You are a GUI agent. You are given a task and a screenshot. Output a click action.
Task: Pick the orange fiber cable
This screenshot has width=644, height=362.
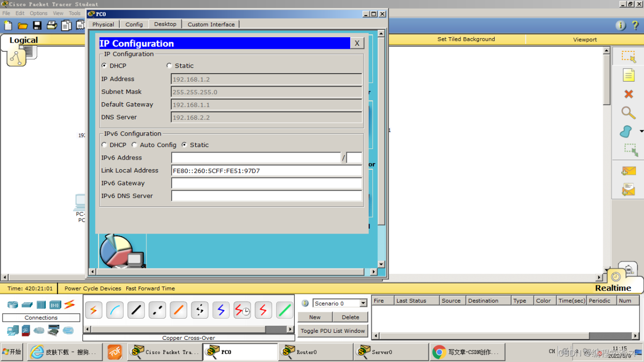[178, 310]
